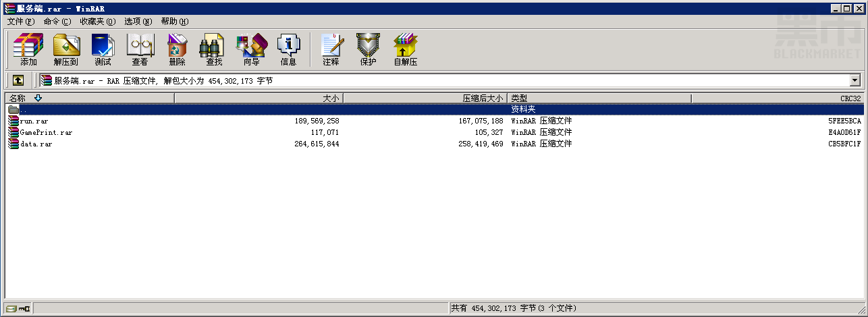Viewport: 868px width, 317px height.
Task: Click the GamePrint.rar file icon
Action: pos(13,132)
